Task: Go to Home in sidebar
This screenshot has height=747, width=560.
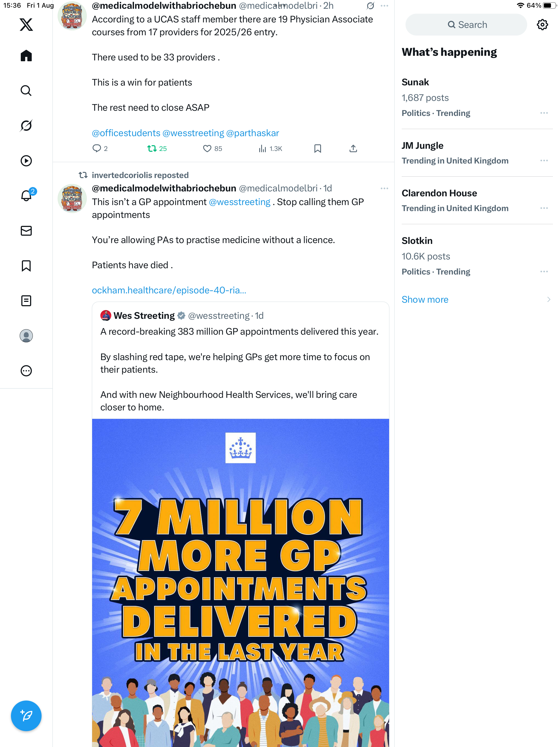Action: point(26,56)
